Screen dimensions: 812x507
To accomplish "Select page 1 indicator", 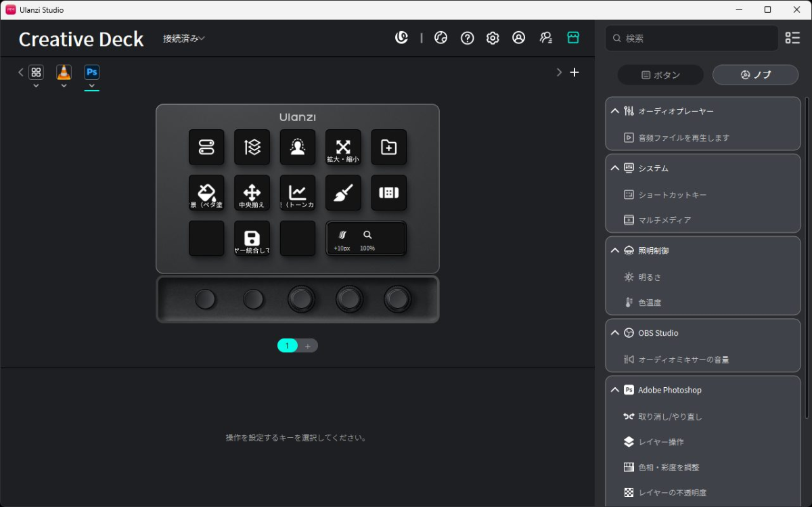I will pos(287,346).
